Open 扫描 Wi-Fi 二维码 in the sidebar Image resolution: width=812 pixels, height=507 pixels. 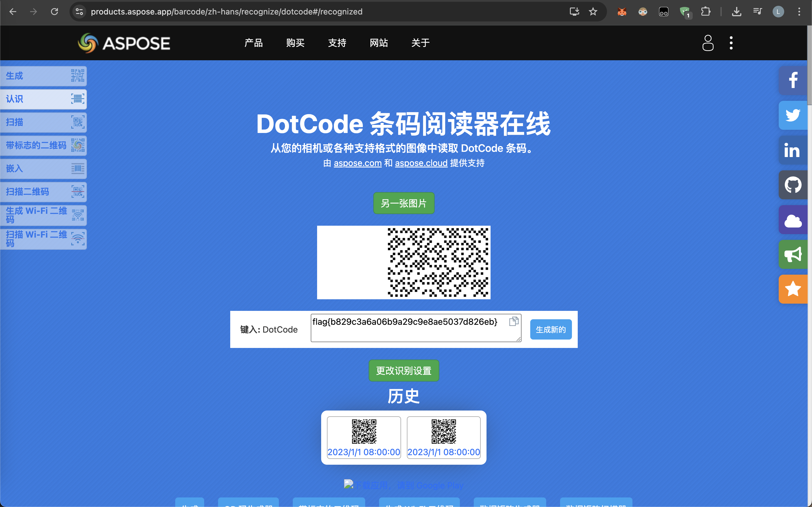[x=43, y=239]
